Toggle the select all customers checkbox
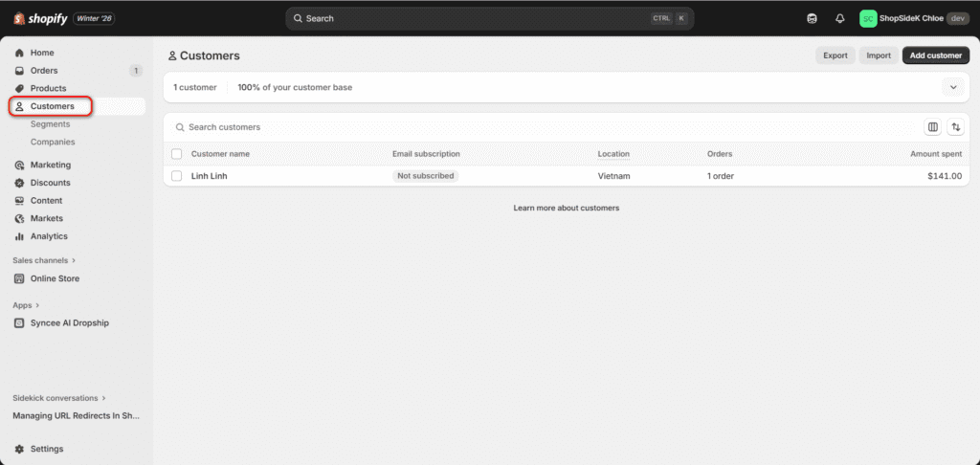 tap(176, 154)
